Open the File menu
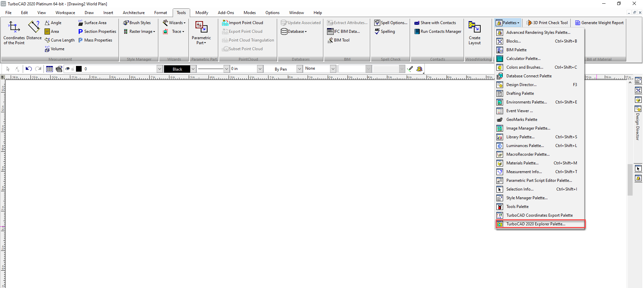This screenshot has width=644, height=288. tap(8, 13)
